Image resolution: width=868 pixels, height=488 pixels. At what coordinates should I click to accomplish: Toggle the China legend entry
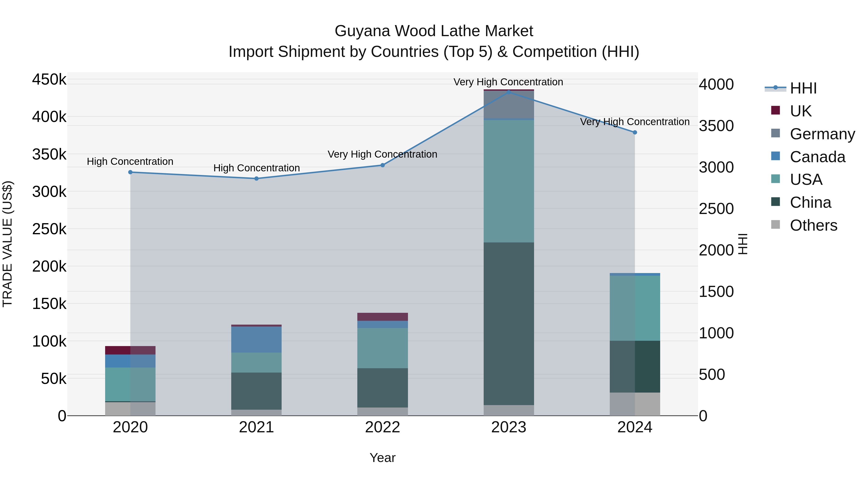801,202
